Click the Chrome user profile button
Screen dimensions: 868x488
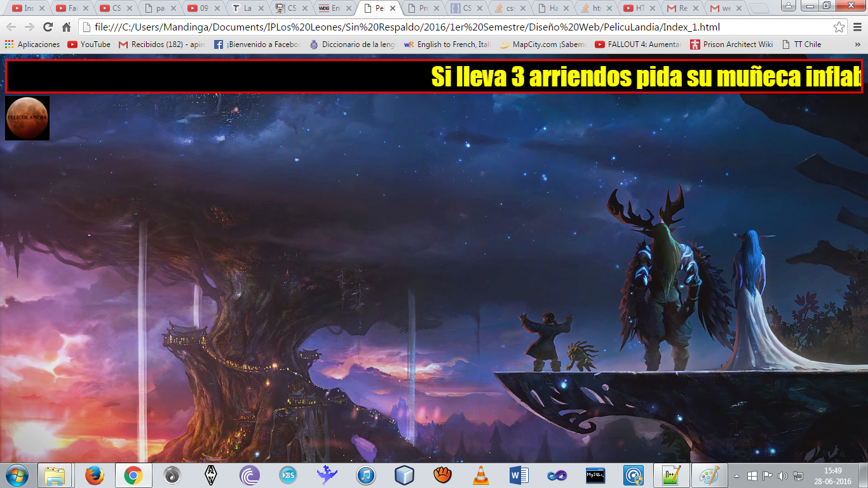coord(790,5)
